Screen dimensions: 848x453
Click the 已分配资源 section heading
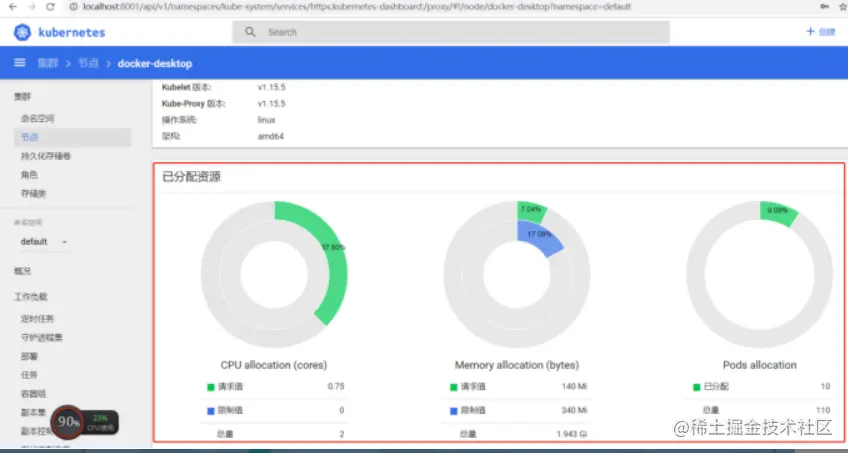pos(191,177)
